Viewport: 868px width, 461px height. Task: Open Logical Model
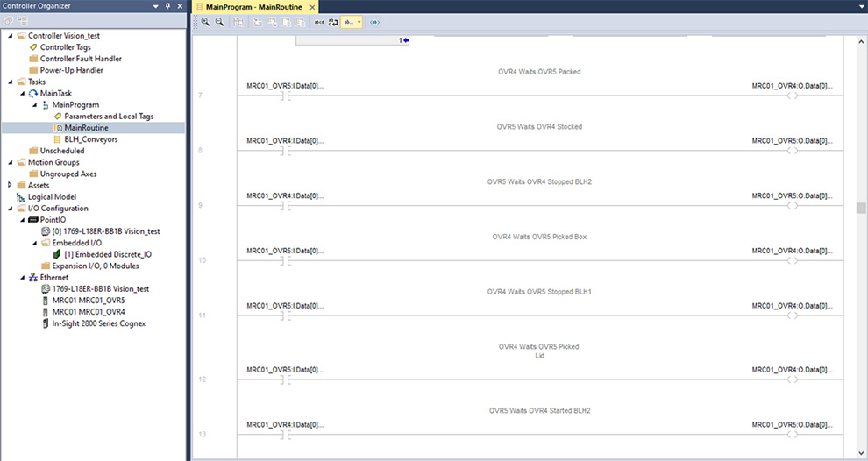pyautogui.click(x=52, y=196)
